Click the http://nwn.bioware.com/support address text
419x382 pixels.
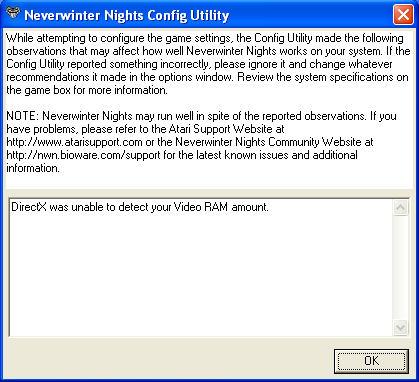click(83, 155)
